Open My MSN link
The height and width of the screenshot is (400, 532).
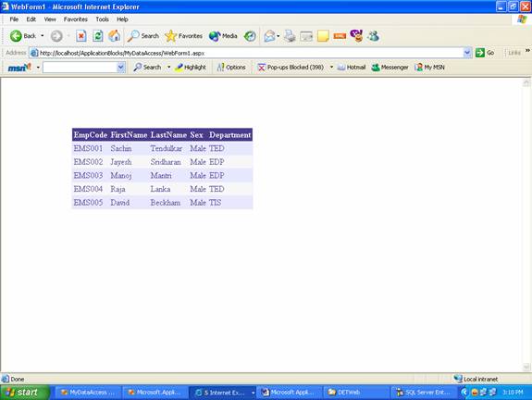(x=429, y=68)
